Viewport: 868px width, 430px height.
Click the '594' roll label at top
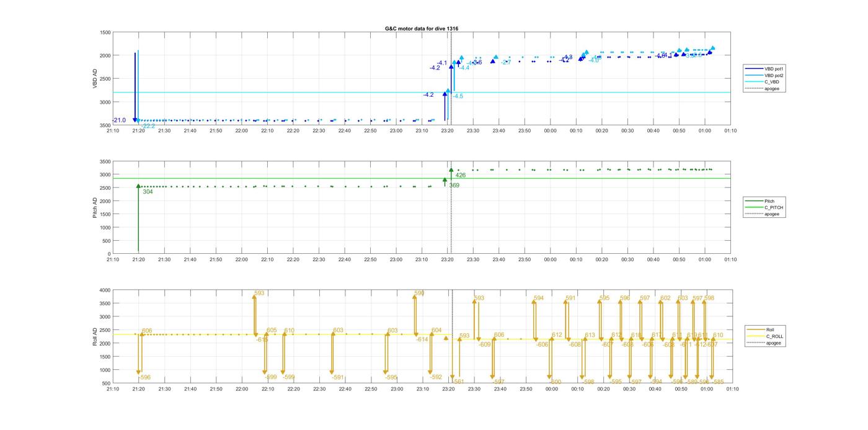coord(539,298)
